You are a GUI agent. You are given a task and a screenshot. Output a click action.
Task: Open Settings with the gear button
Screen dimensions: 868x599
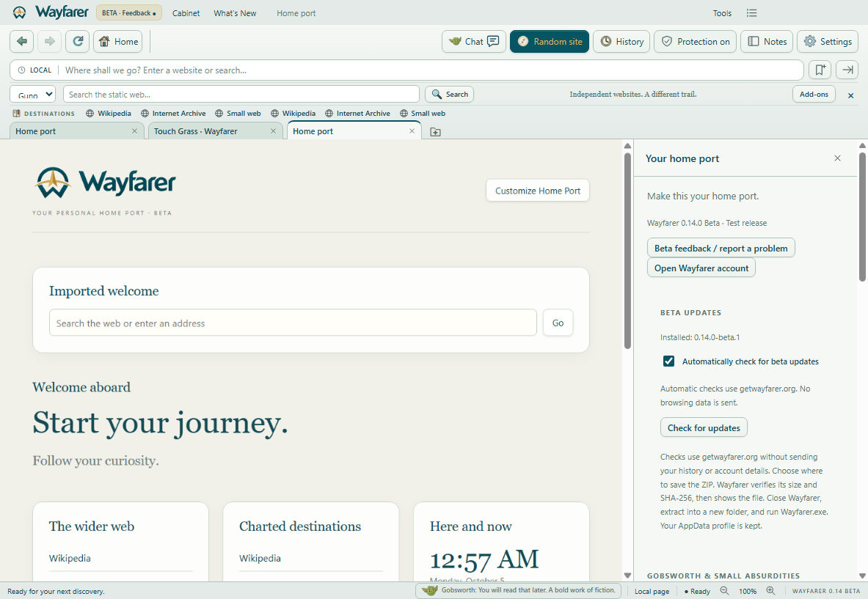[x=828, y=42]
